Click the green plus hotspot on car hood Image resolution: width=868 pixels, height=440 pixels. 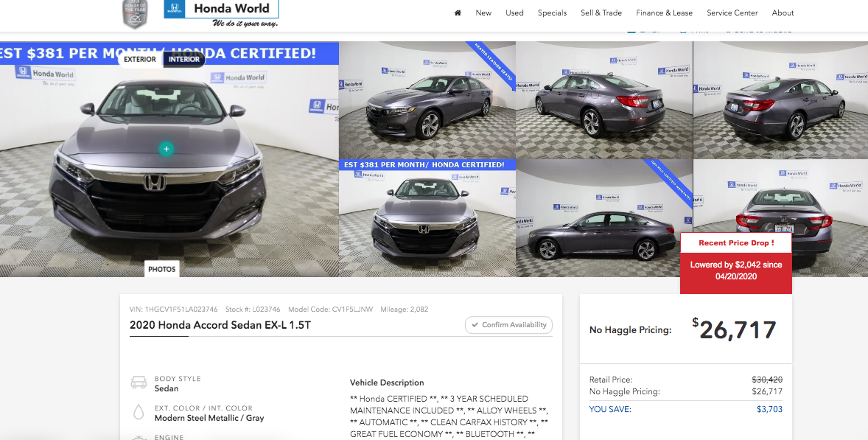tap(166, 148)
